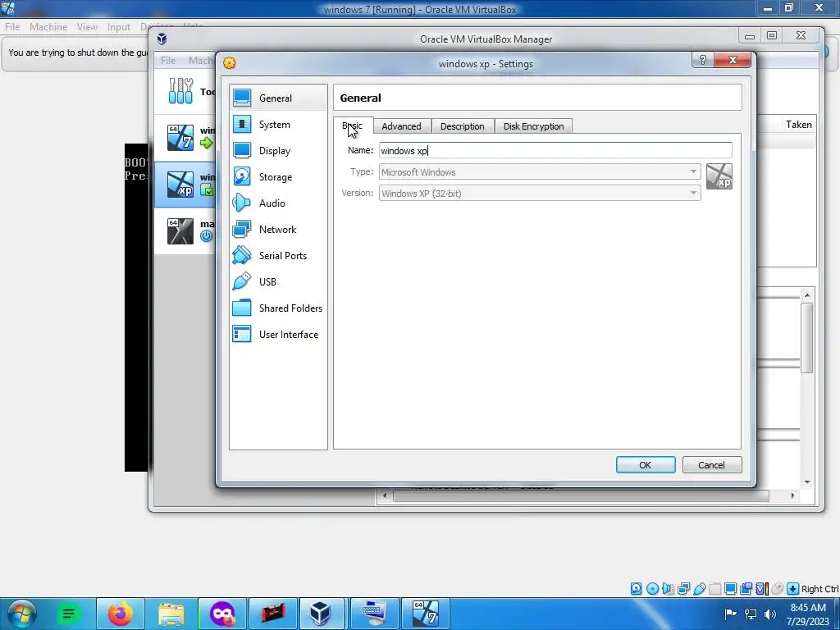Click the audio status bar icon

(x=668, y=589)
